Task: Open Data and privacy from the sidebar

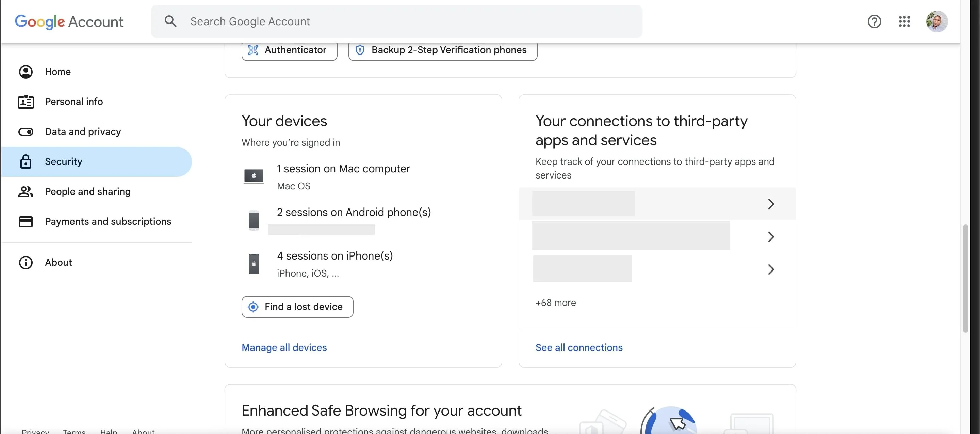Action: [x=83, y=132]
